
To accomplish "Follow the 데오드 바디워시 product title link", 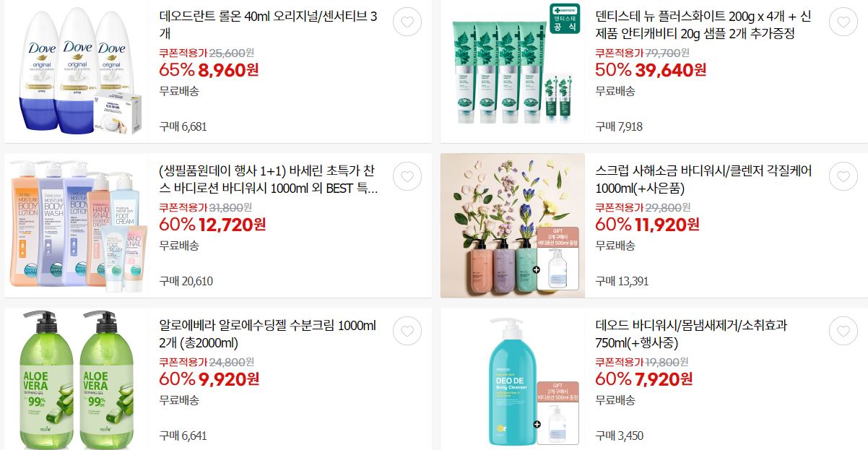I will [x=691, y=334].
